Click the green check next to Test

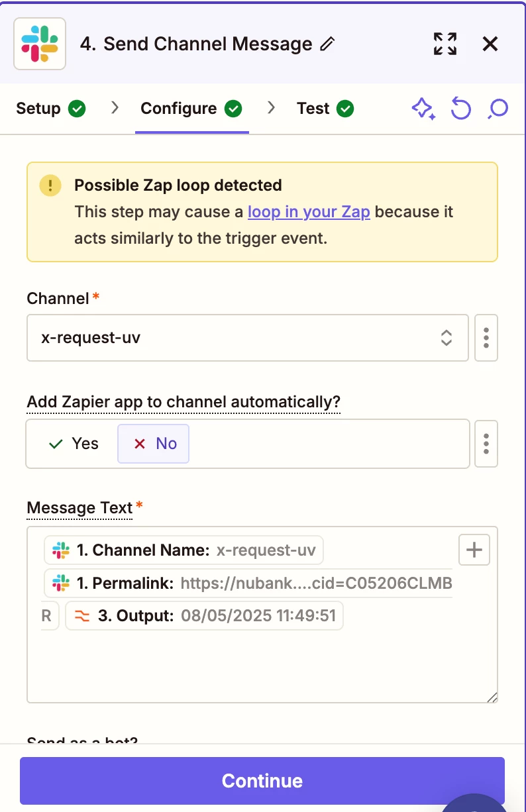345,109
